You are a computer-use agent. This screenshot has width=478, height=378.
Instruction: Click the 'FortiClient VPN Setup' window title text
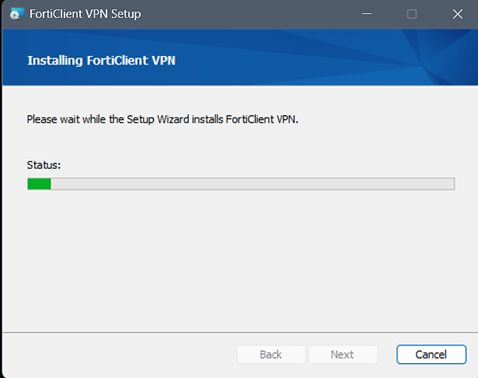[x=85, y=14]
